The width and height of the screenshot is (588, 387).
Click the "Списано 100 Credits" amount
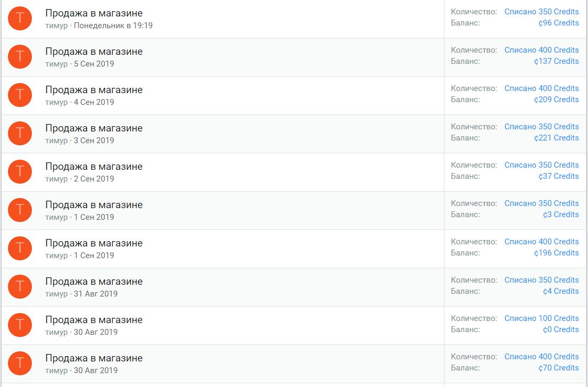point(541,318)
